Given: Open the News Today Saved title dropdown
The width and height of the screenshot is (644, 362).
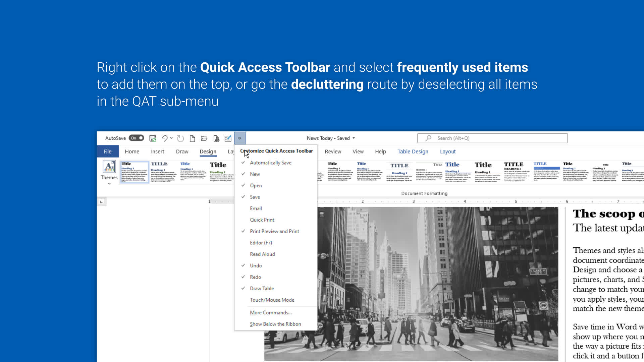Looking at the screenshot, I should click(354, 138).
